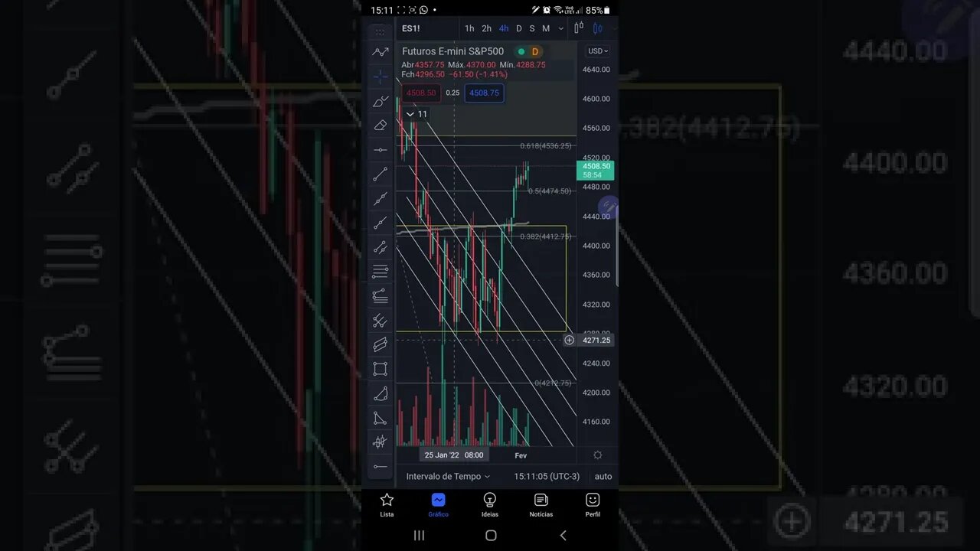Collapse the indicators legend showing 11
The image size is (980, 551).
[x=416, y=114]
